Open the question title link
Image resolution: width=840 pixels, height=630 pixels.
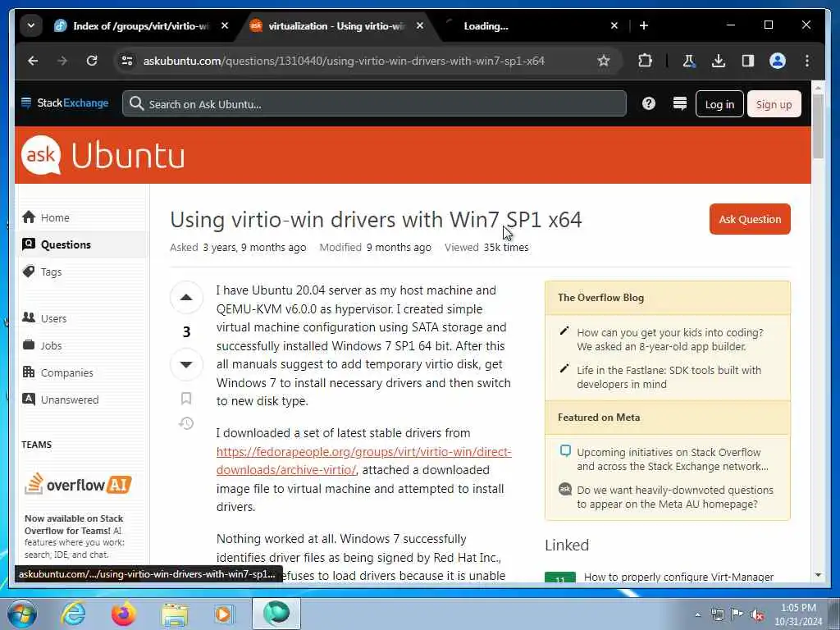pos(376,220)
